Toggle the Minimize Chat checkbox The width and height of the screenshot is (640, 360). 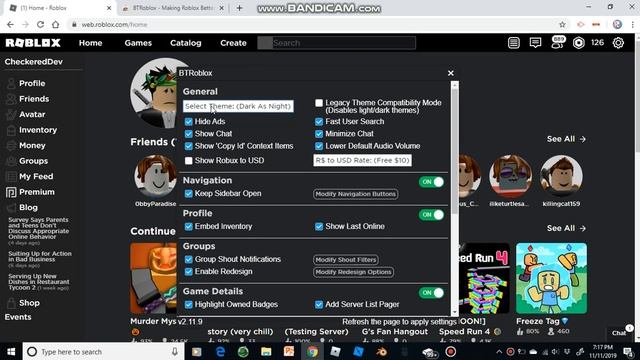click(x=319, y=134)
